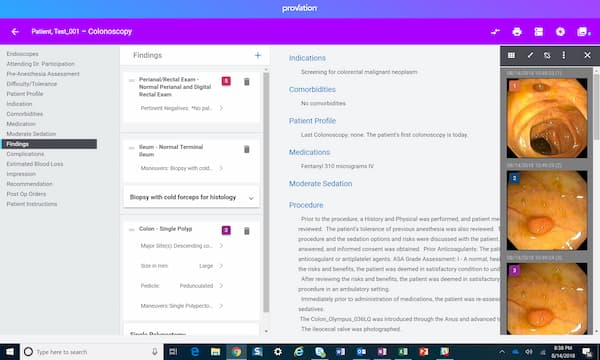Collapse the Ileum finding card
Screen dimensions: 600x360
pos(132,148)
